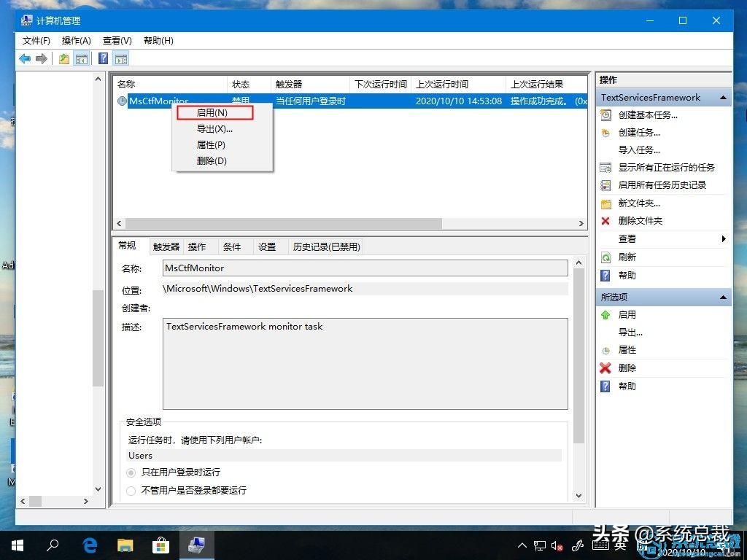Open the 操作(A) menu
747x560 pixels.
pyautogui.click(x=76, y=41)
